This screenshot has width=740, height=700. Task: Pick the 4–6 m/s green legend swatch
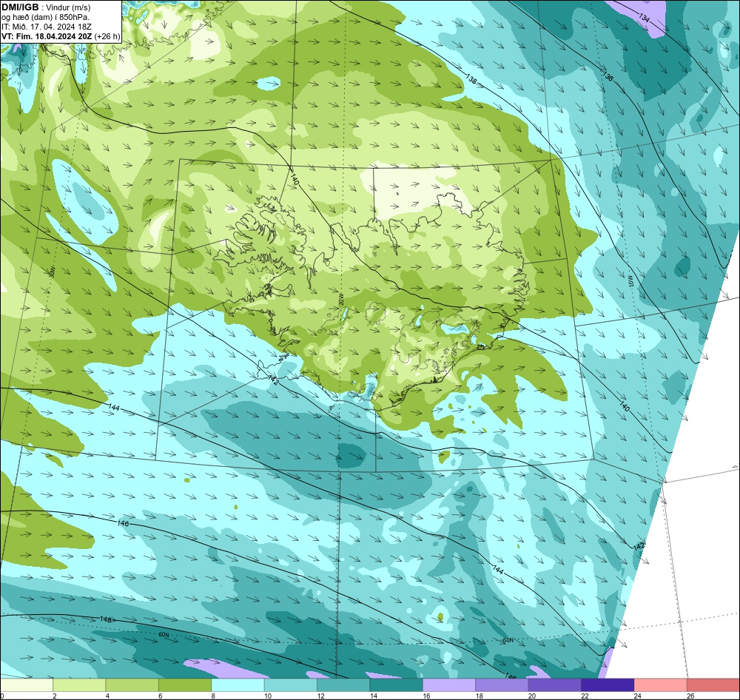pyautogui.click(x=132, y=685)
